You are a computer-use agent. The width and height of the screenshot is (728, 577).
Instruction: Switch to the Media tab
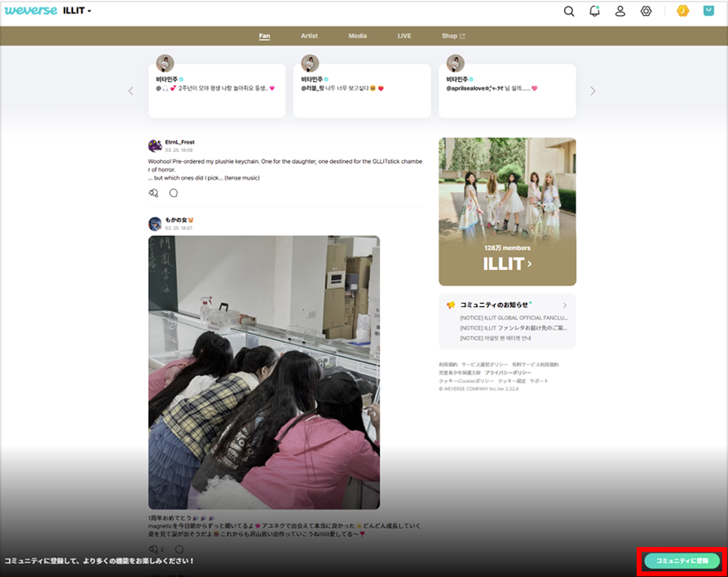(357, 36)
